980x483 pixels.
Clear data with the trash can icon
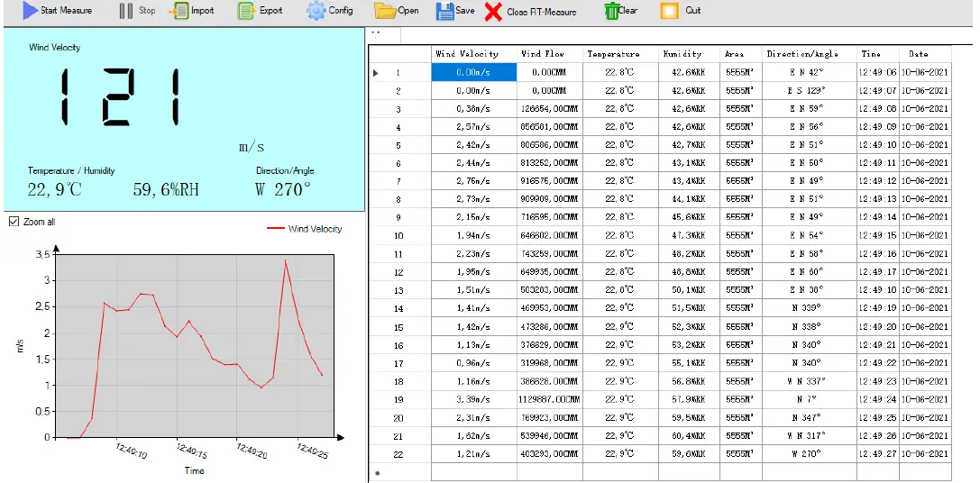(612, 11)
